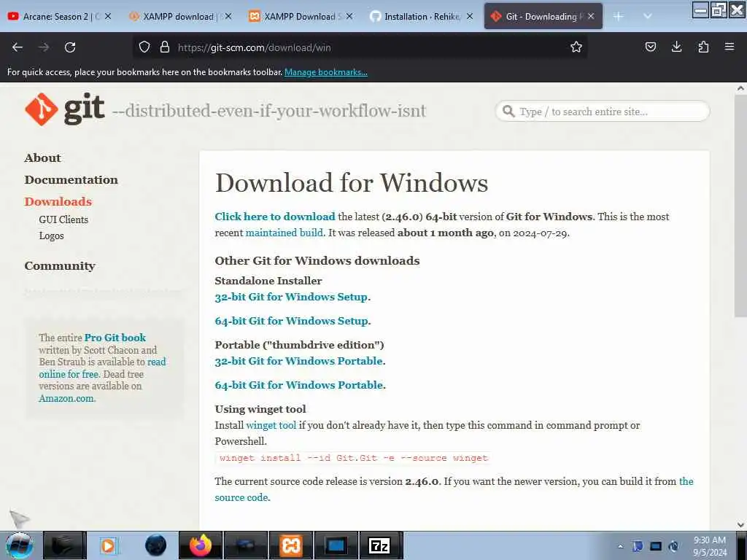Switch to the XAMPP download tab
The height and width of the screenshot is (560, 747).
(180, 16)
